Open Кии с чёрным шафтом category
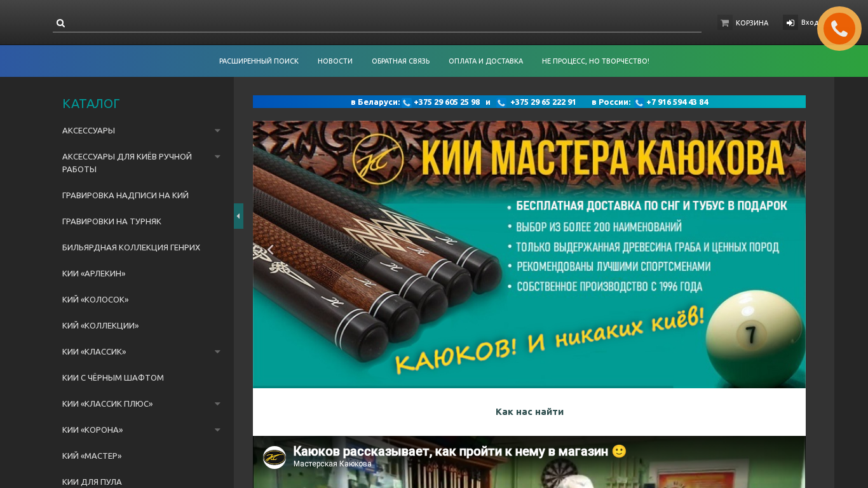 coord(113,378)
